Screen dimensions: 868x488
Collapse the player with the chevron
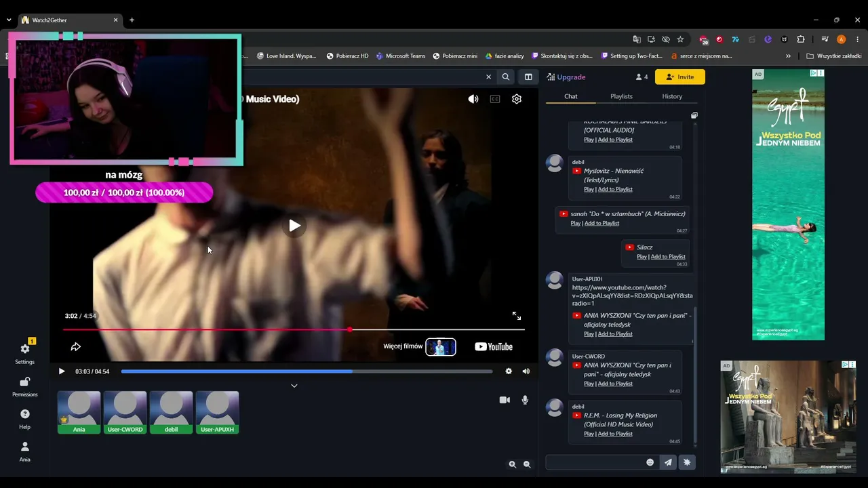[294, 386]
